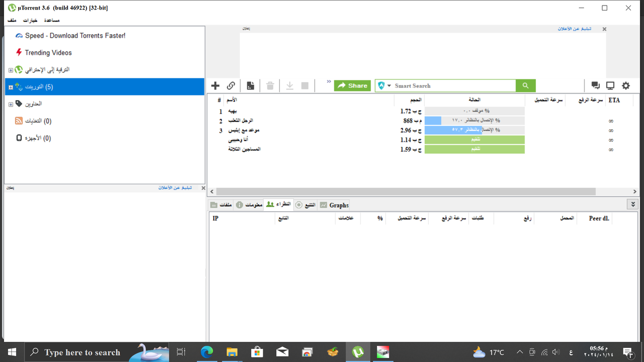This screenshot has height=362, width=644.
Task: Open the Settings gear icon
Action: click(625, 85)
